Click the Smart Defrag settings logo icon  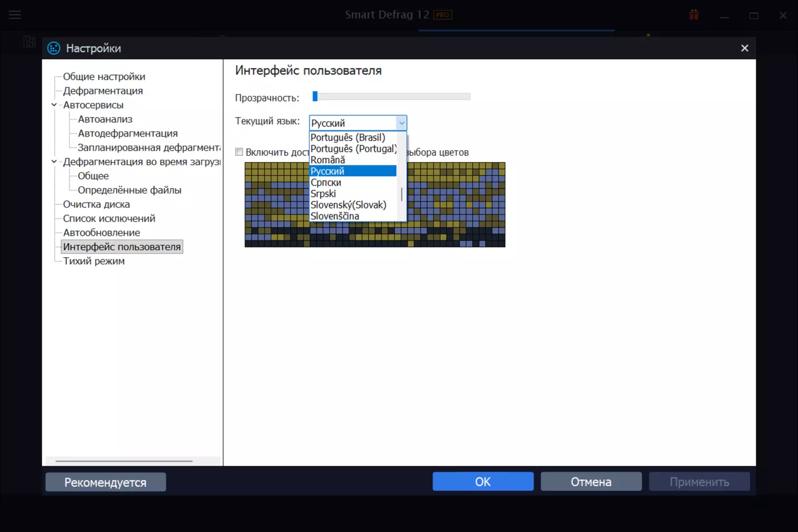click(x=54, y=49)
